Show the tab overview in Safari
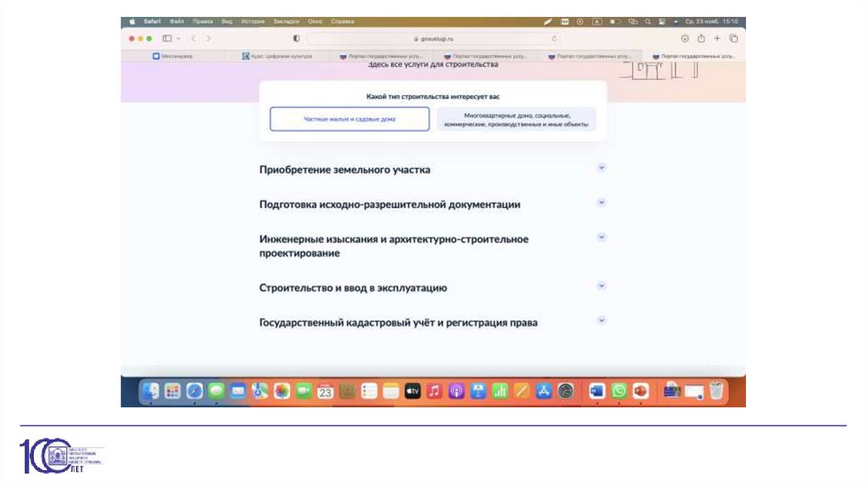The width and height of the screenshot is (868, 487). (x=733, y=39)
